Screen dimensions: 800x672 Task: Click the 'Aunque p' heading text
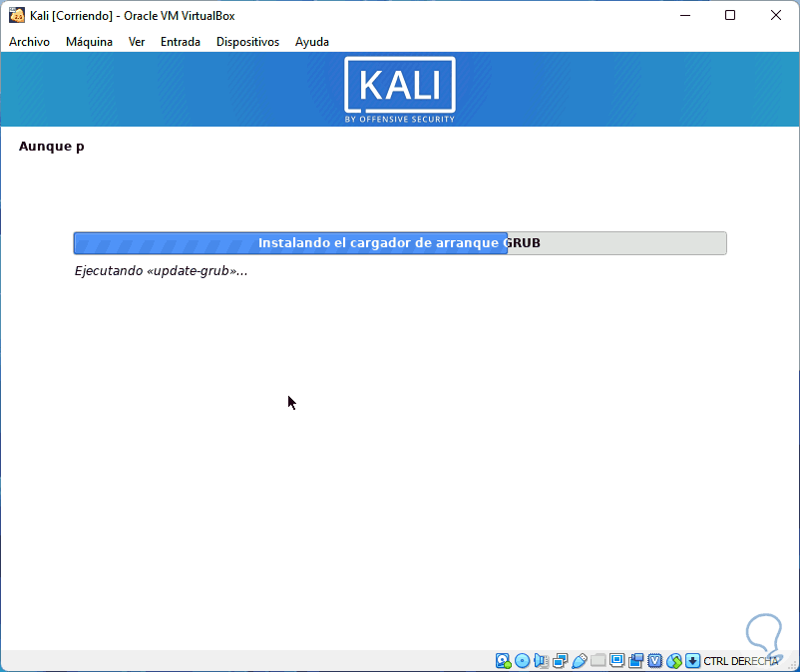pos(52,147)
